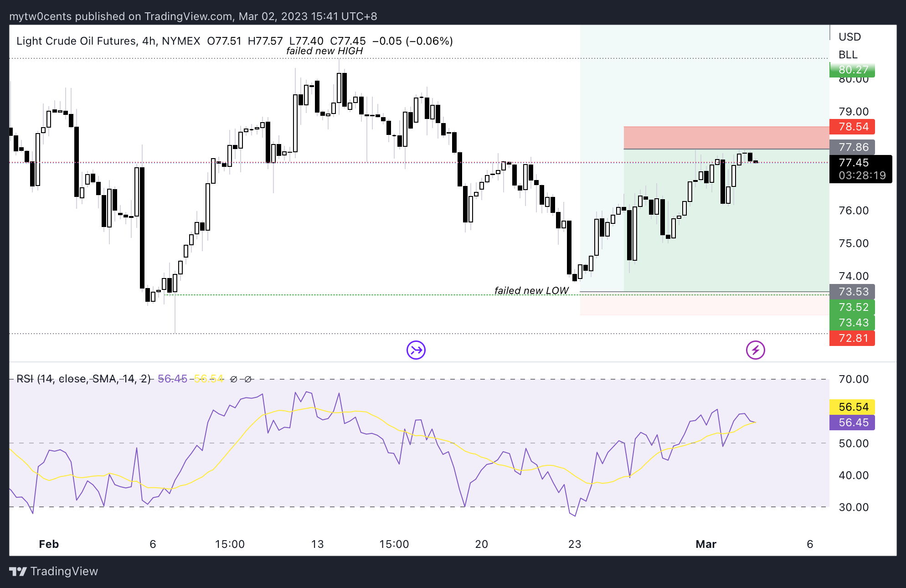Click the first hidden-value symbol after 56.54
The image size is (906, 588).
pos(234,379)
